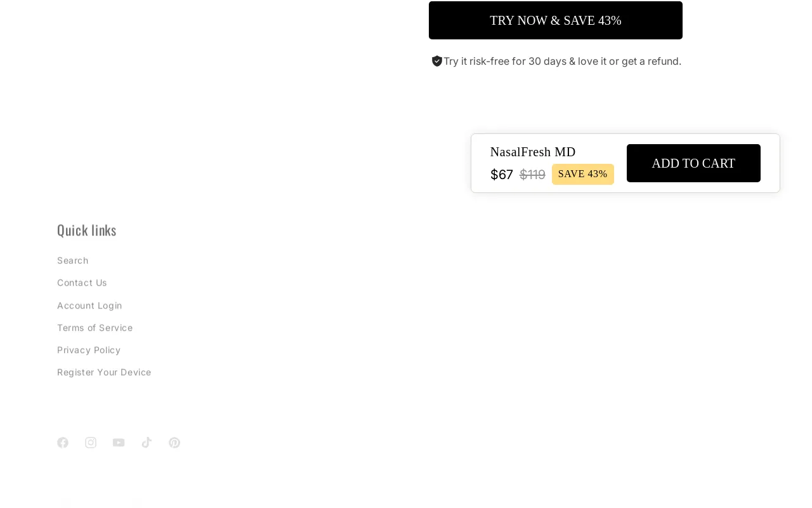The image size is (812, 508).
Task: Click the $67 sale price
Action: (x=502, y=175)
